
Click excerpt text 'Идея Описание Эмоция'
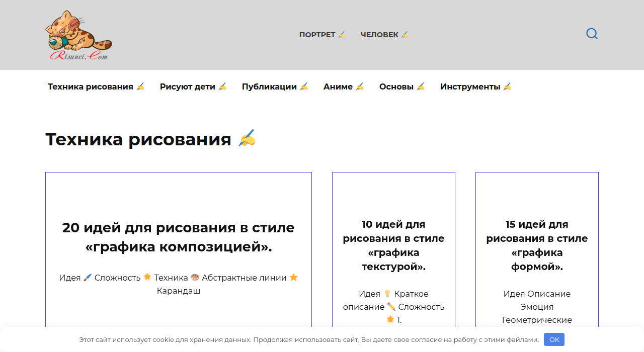(x=537, y=300)
